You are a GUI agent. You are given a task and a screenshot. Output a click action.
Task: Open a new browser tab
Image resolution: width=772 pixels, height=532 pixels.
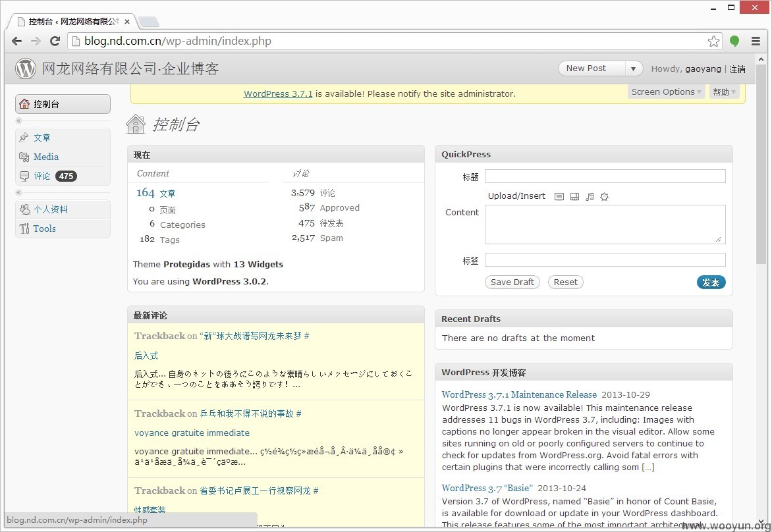[148, 22]
